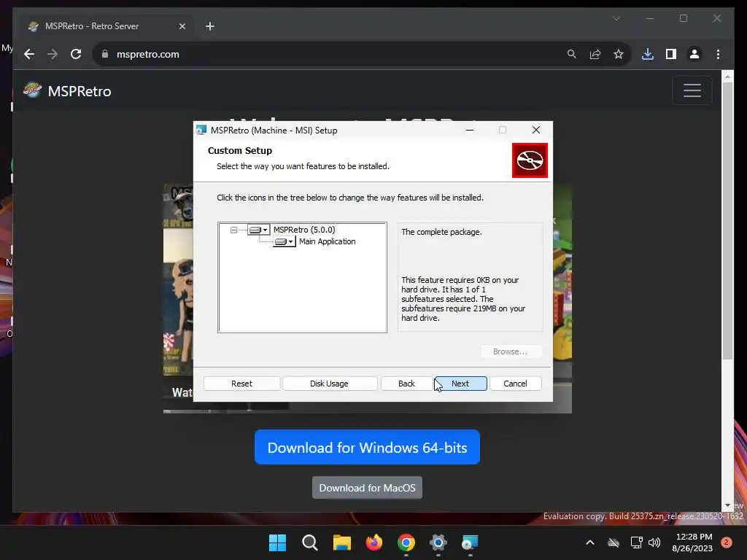
Task: Click the MSPRetro brand name link
Action: coord(80,91)
